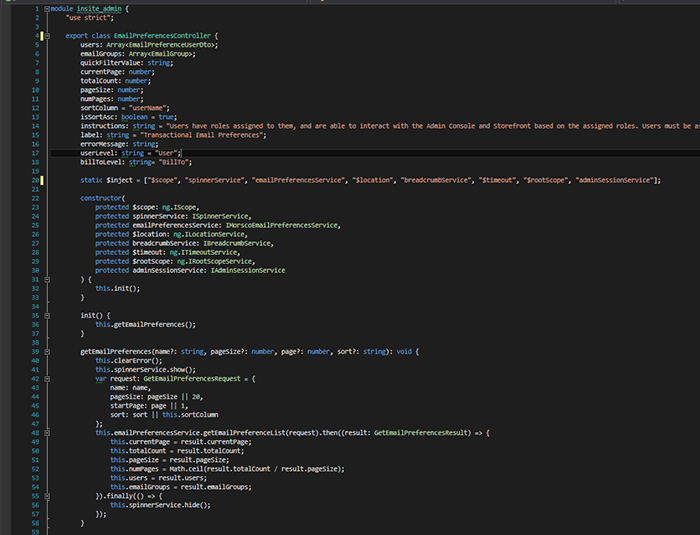Click the "use strict" string on line 2
This screenshot has width=700, height=535.
tap(89, 18)
